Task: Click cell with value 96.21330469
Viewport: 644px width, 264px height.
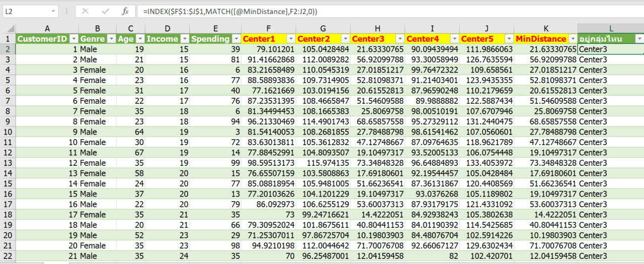Action: pos(269,121)
